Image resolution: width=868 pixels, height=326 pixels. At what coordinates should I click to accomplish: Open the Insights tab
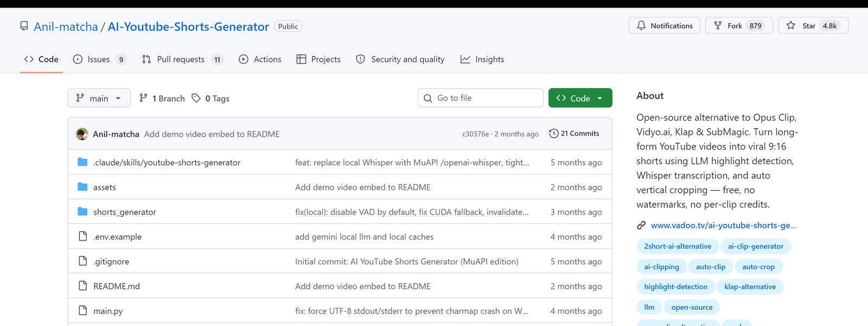pos(482,59)
